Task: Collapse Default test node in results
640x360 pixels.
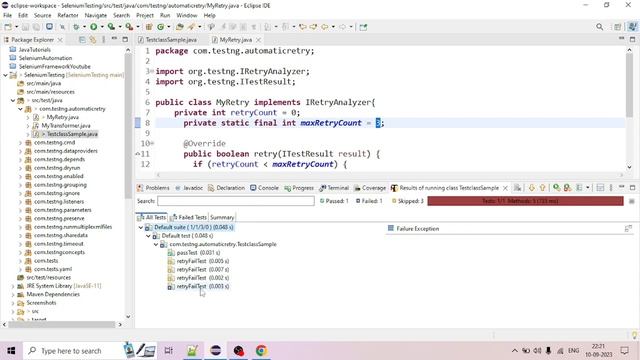Action: coord(149,236)
